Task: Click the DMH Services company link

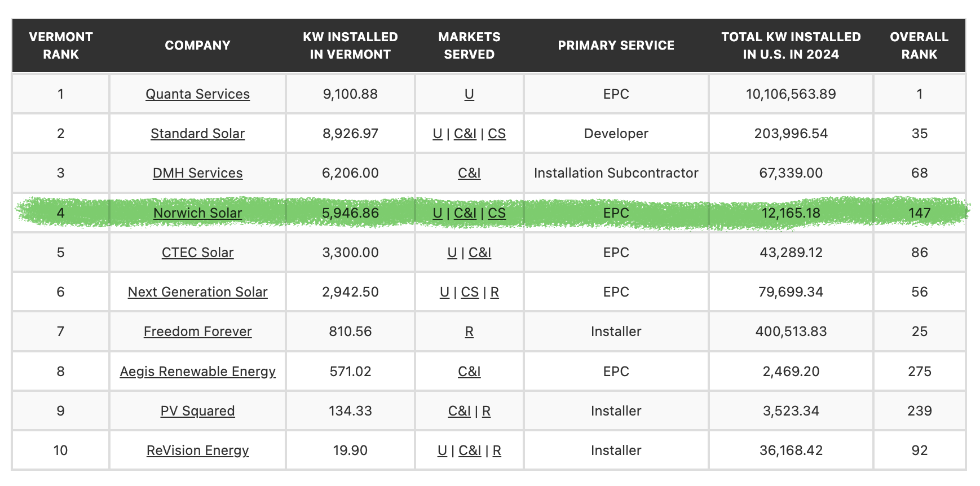Action: click(x=197, y=173)
